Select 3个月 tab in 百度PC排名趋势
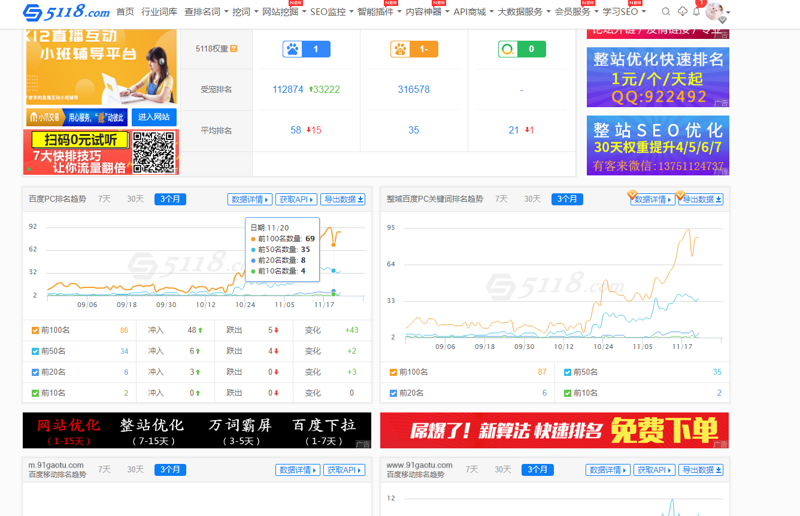The image size is (800, 516). (170, 199)
